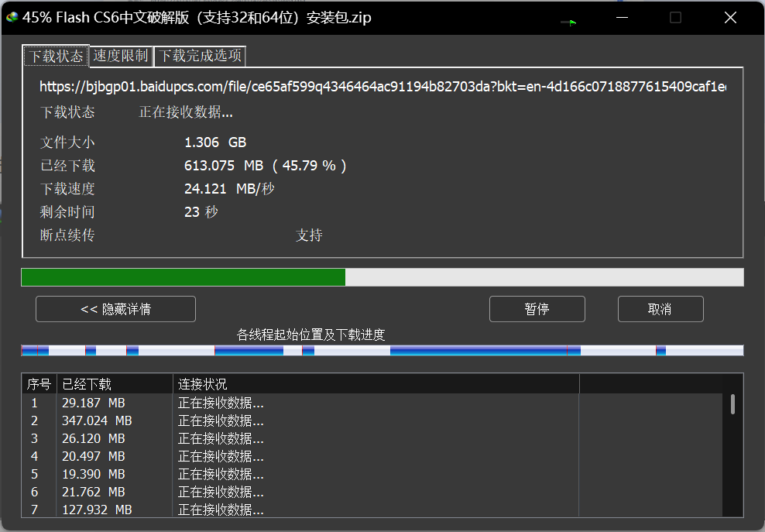This screenshot has height=532, width=765.
Task: Select thread row with 127.932 MB
Action: [x=372, y=510]
